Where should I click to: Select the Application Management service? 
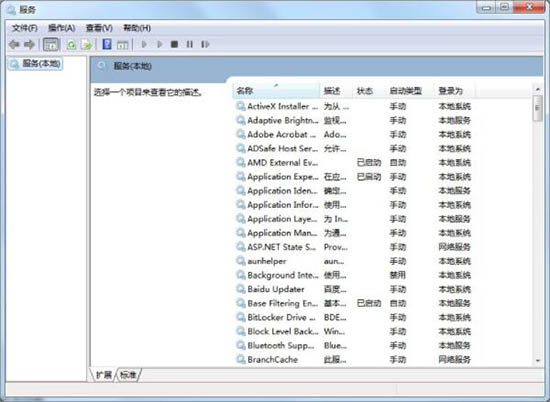point(354,233)
